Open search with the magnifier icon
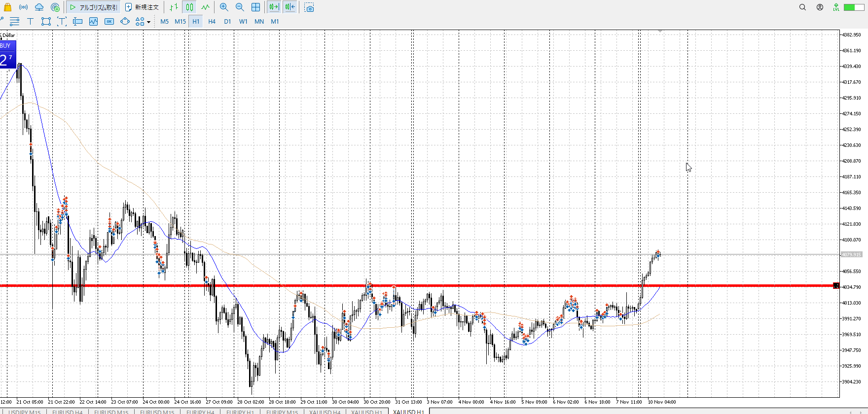Viewport: 868px width, 414px height. click(x=802, y=7)
